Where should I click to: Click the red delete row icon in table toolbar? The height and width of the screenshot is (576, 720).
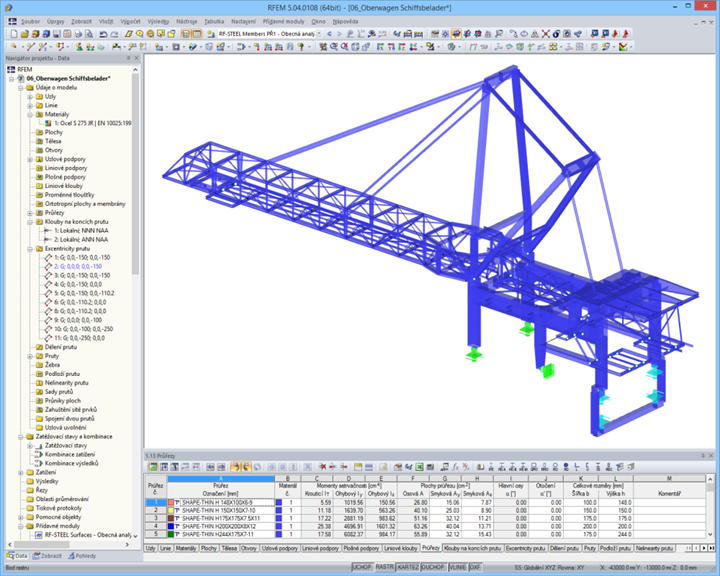point(322,467)
